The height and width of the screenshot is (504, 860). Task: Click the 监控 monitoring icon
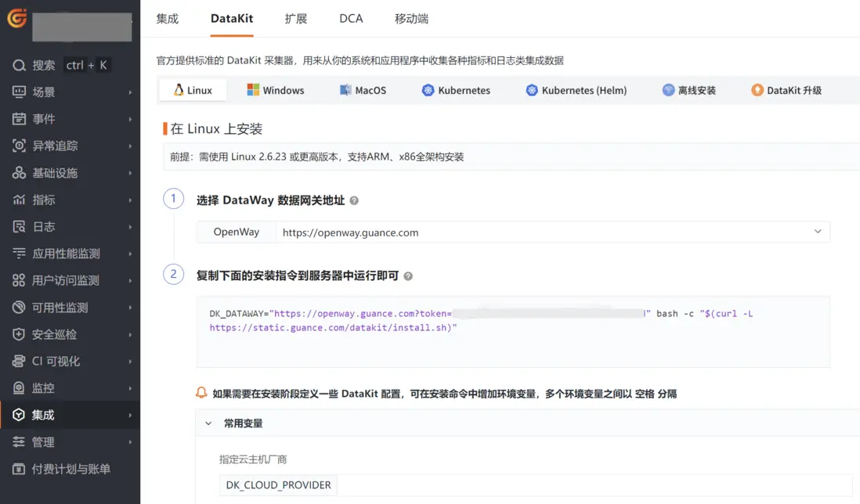19,388
